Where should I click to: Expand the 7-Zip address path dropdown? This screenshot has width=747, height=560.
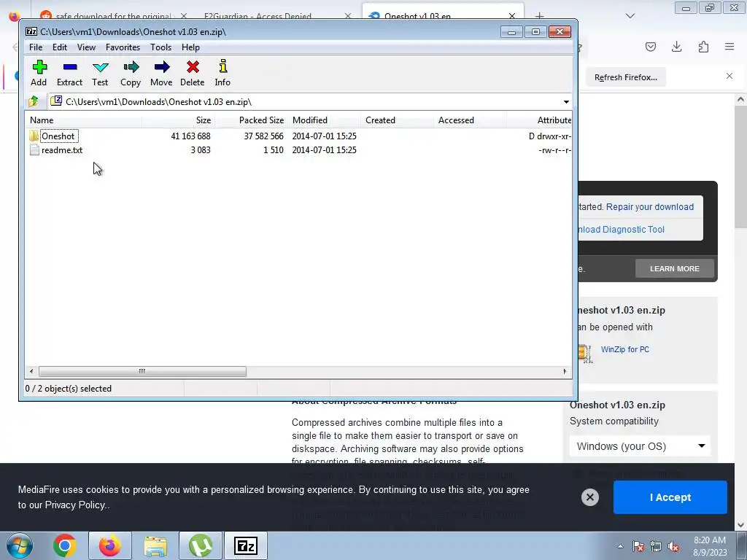click(x=566, y=102)
